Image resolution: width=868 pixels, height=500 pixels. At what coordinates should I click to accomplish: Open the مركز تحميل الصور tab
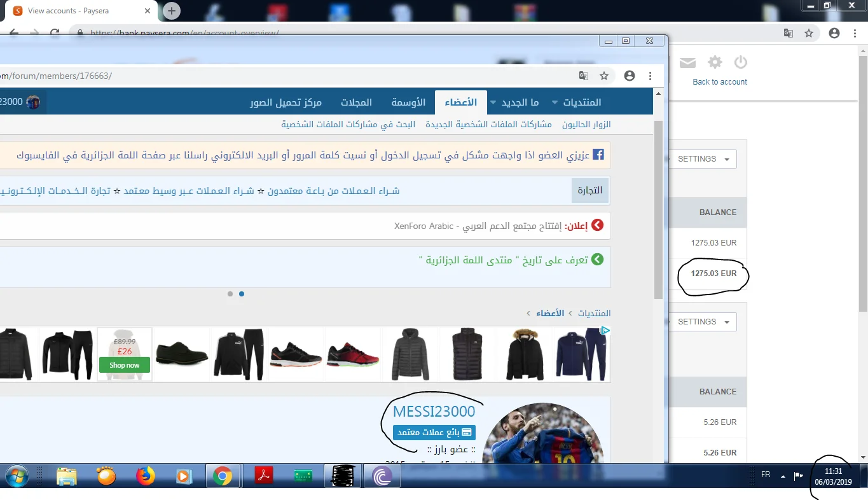click(x=286, y=102)
